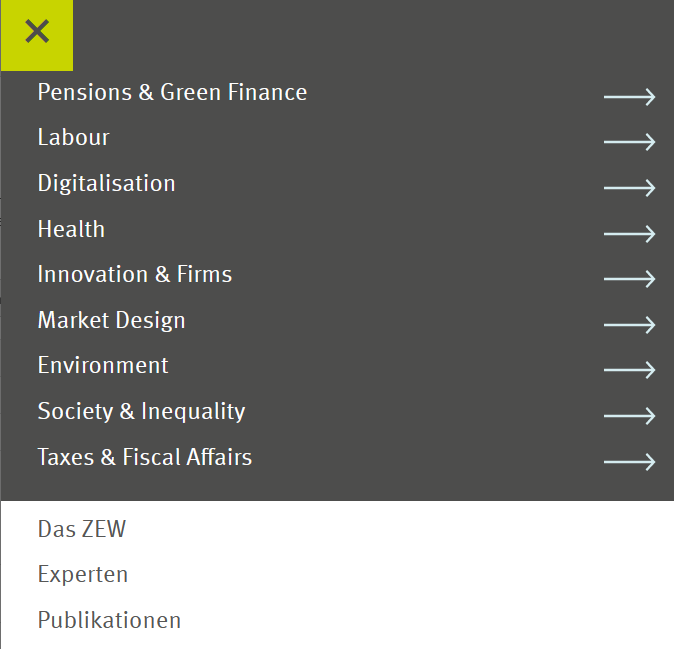Viewport: 674px width, 649px height.
Task: Click the Market Design arrow icon
Action: 629,325
